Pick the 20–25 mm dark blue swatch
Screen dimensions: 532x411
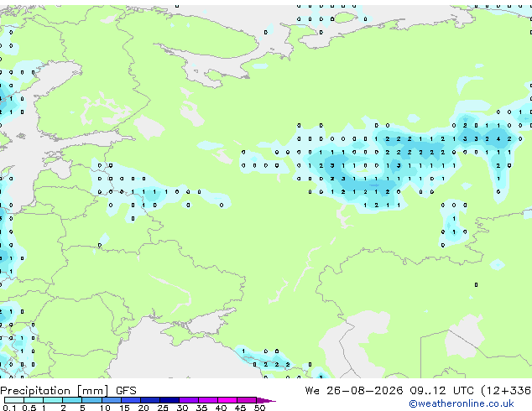[150, 400]
